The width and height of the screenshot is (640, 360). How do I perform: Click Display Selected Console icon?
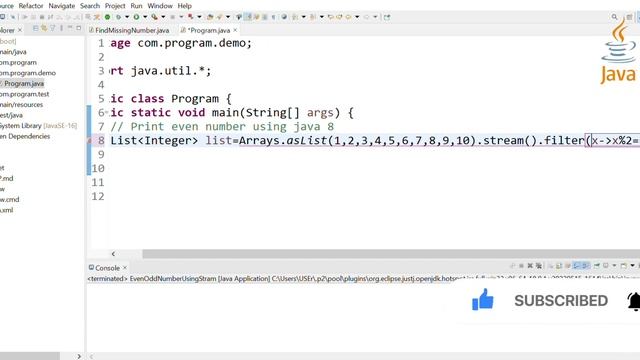[x=606, y=266]
